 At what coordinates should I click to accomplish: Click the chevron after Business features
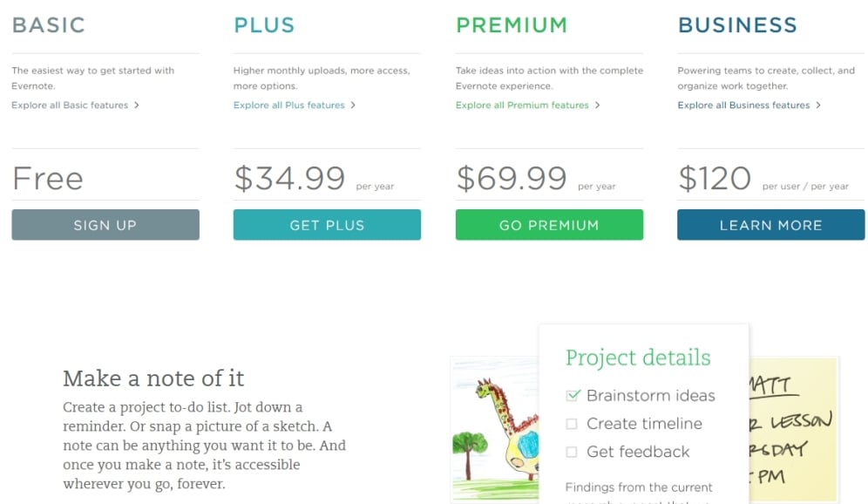tap(818, 106)
